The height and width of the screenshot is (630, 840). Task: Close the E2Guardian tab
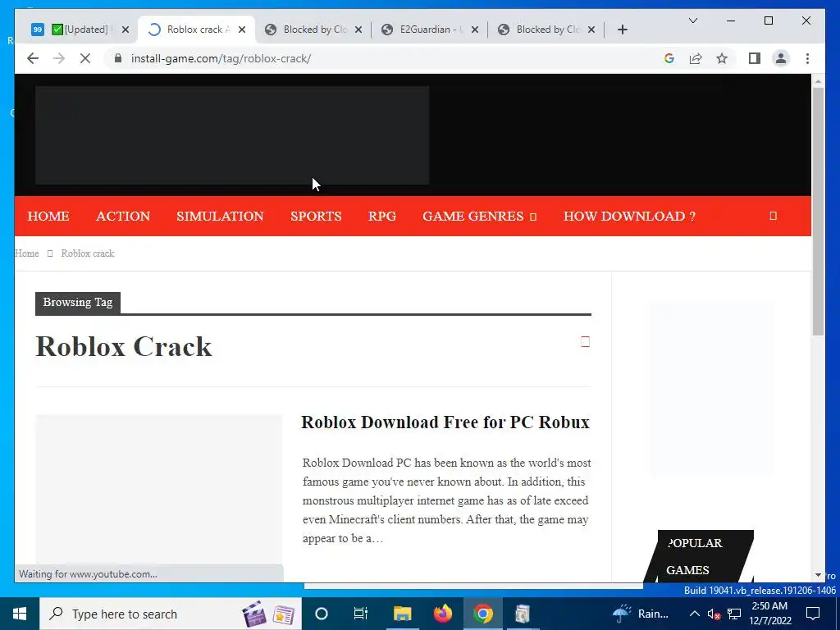pyautogui.click(x=475, y=30)
